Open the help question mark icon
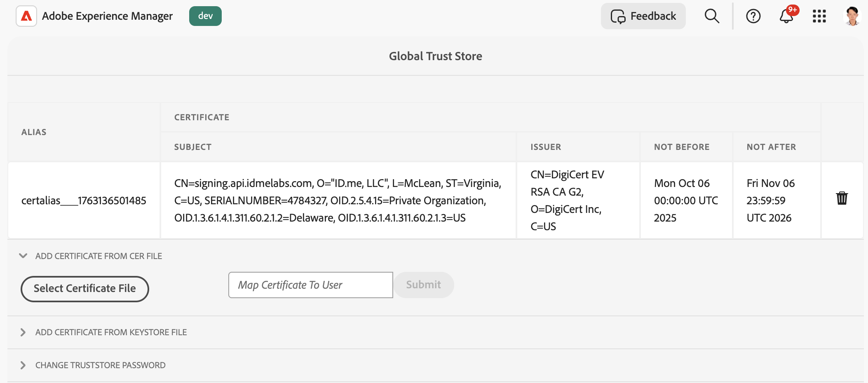868x383 pixels. point(753,16)
